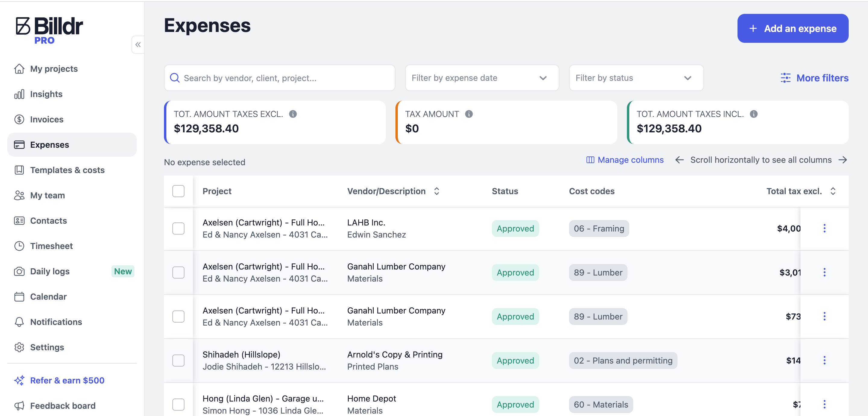Click the book icon beside Templates & costs

pos(19,170)
